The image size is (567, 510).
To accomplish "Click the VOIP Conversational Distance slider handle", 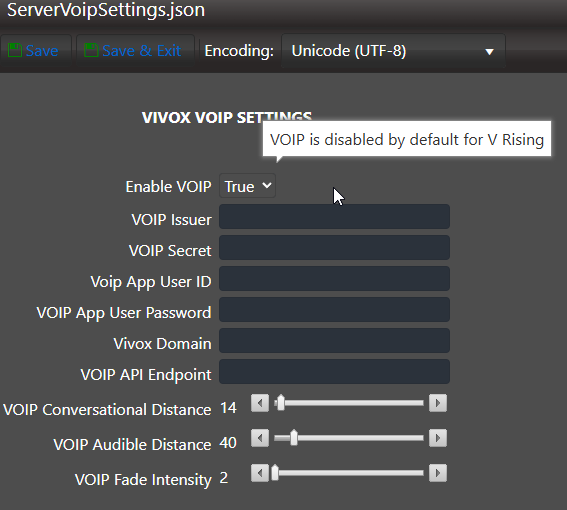I will coord(280,403).
